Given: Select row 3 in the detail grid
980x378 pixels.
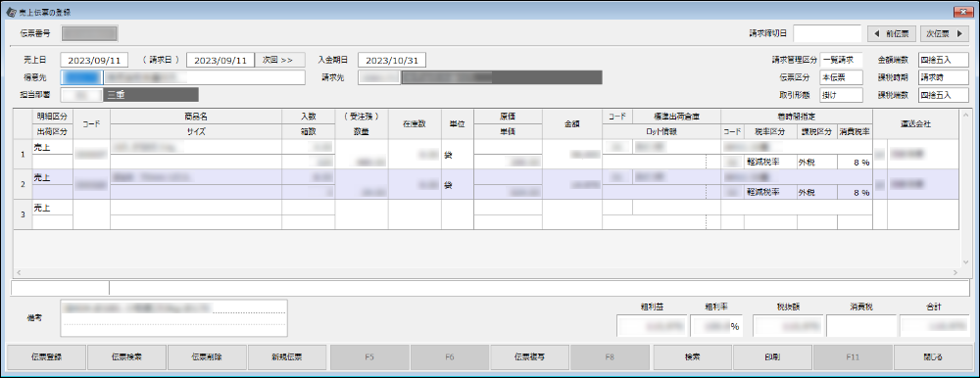Looking at the screenshot, I should pos(24,214).
